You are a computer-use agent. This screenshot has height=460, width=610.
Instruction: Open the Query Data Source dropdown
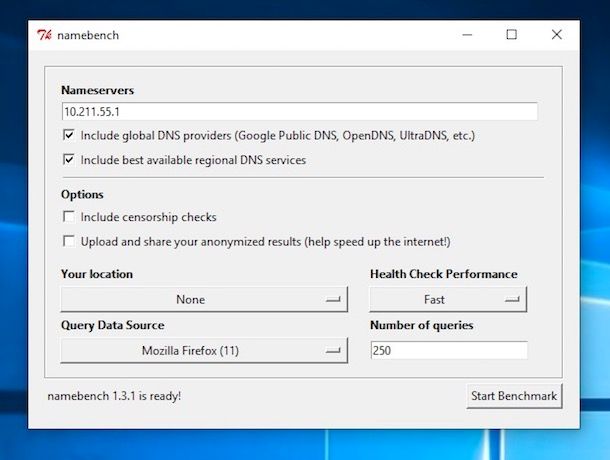coord(204,350)
